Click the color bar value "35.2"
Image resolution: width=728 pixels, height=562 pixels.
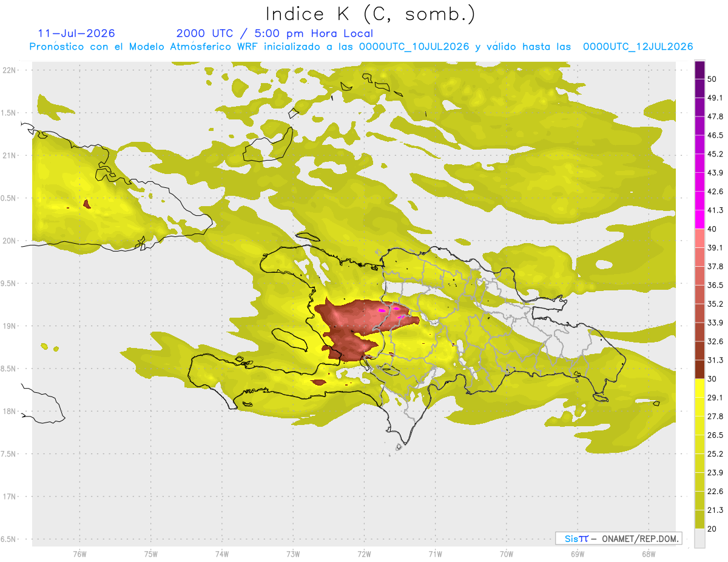click(715, 304)
